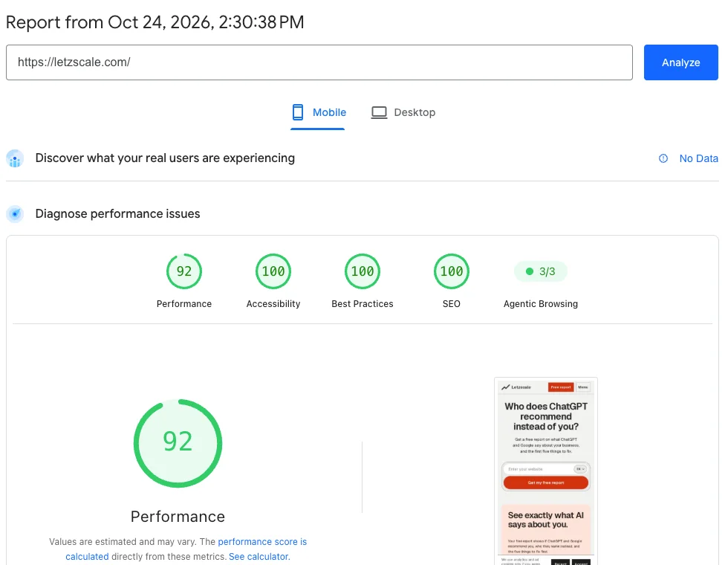Focus the URL input field with letzscale.com
This screenshot has height=565, width=728.
[319, 62]
